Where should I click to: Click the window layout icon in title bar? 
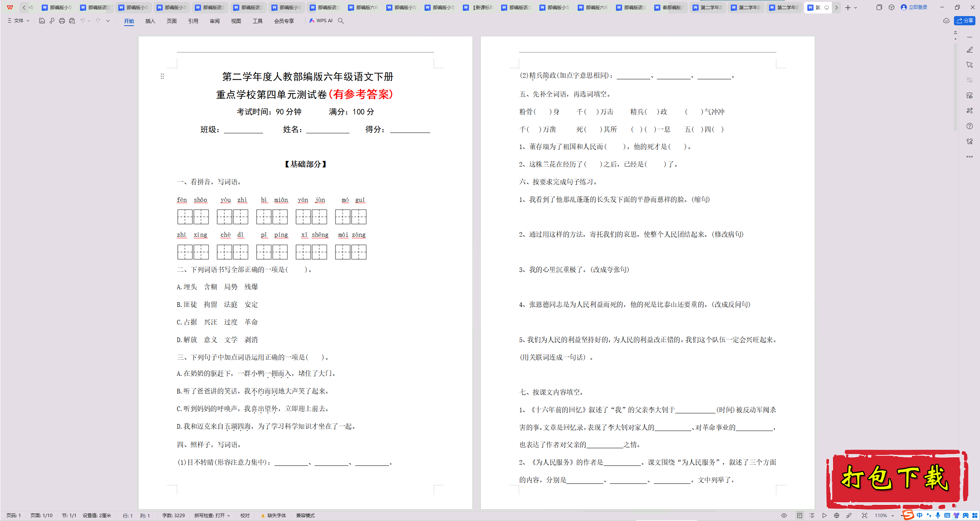point(879,7)
